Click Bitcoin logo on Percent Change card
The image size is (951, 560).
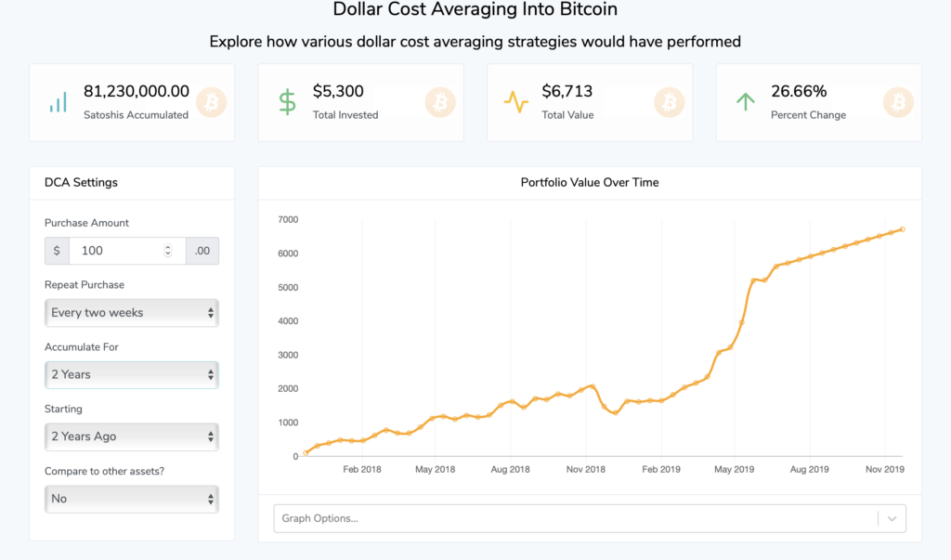click(x=899, y=102)
